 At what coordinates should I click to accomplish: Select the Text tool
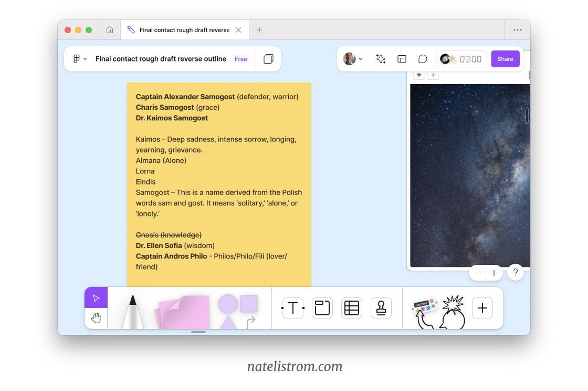(x=293, y=308)
